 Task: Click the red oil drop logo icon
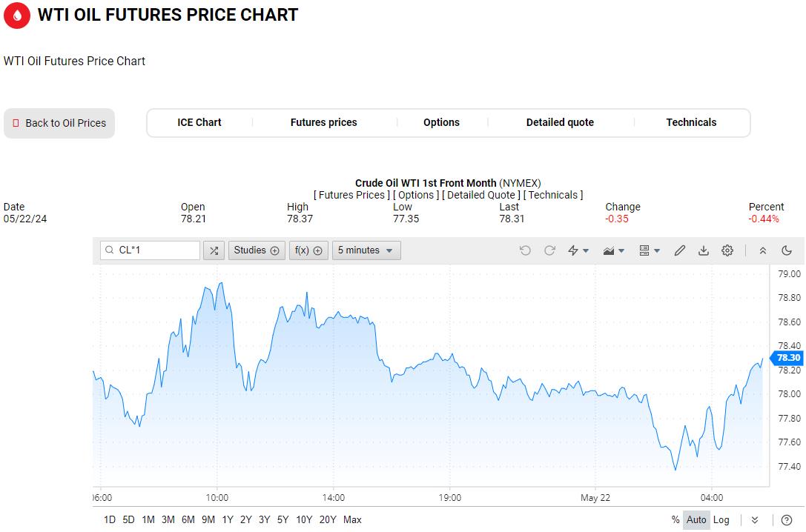tap(17, 15)
